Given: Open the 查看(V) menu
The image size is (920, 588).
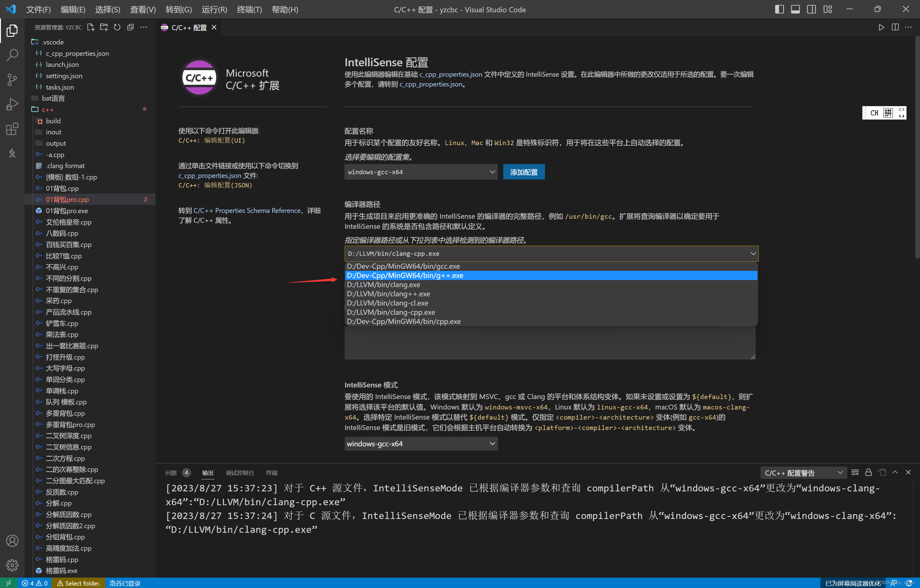Looking at the screenshot, I should [x=143, y=10].
